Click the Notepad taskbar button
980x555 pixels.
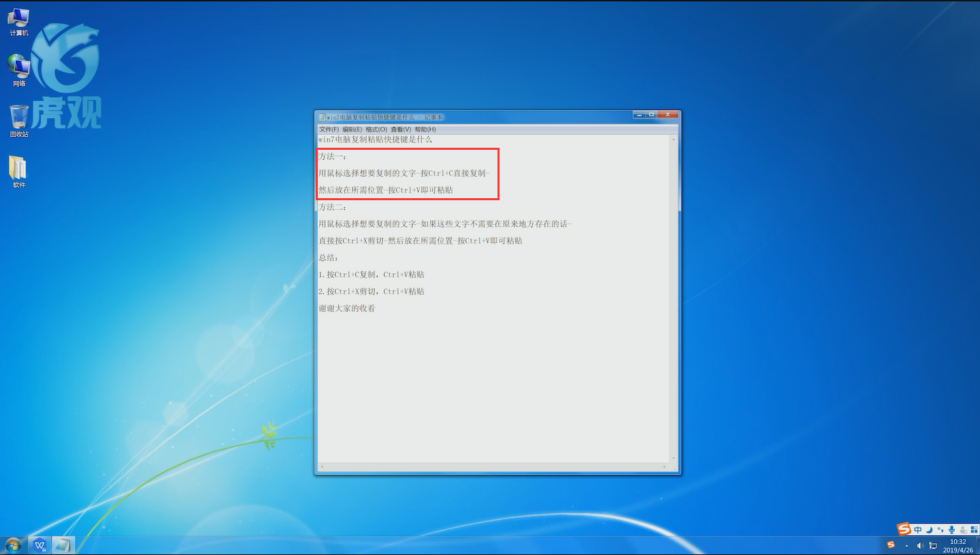pyautogui.click(x=64, y=545)
